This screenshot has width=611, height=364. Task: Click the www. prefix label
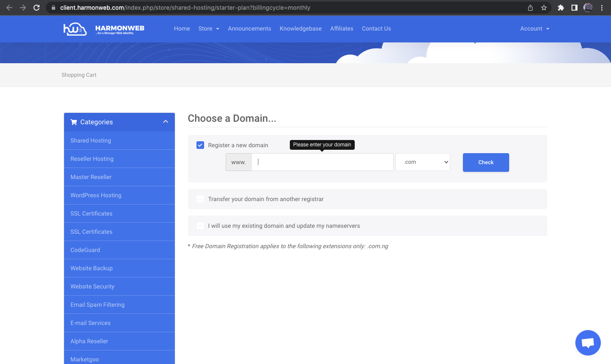pyautogui.click(x=238, y=162)
